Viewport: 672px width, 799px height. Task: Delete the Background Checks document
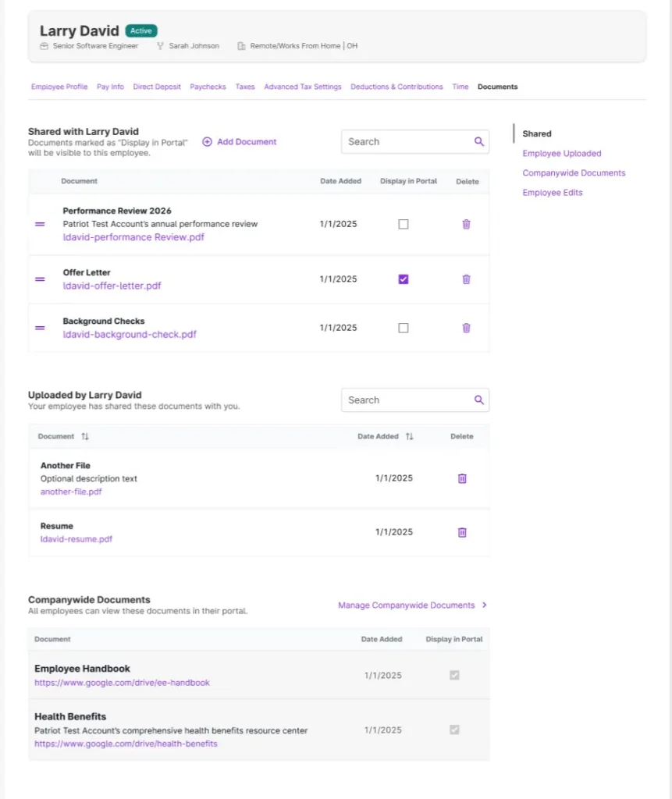point(466,328)
